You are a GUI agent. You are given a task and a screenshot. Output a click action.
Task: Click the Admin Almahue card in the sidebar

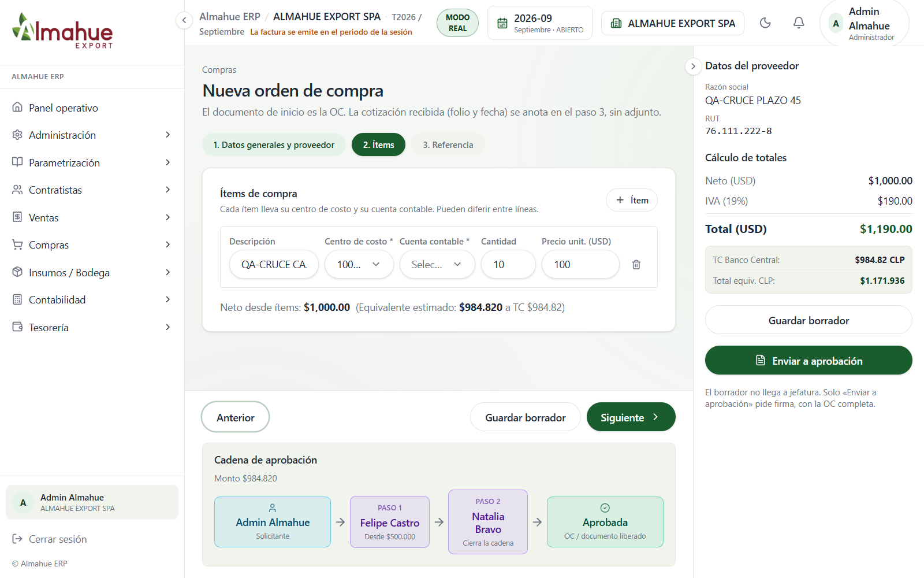click(92, 502)
